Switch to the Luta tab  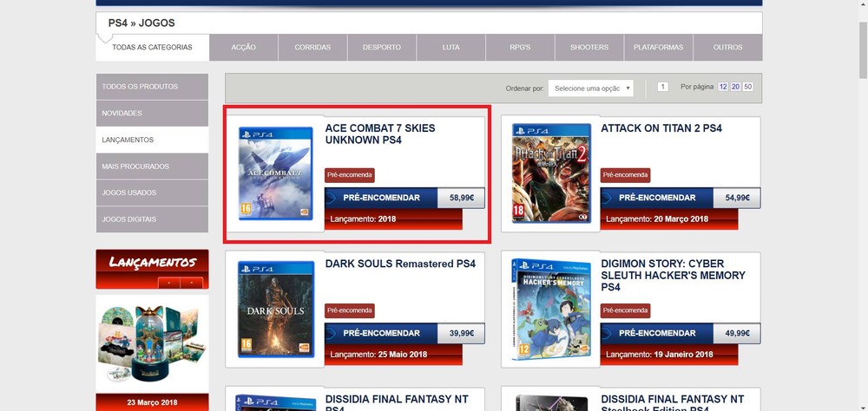tap(451, 48)
